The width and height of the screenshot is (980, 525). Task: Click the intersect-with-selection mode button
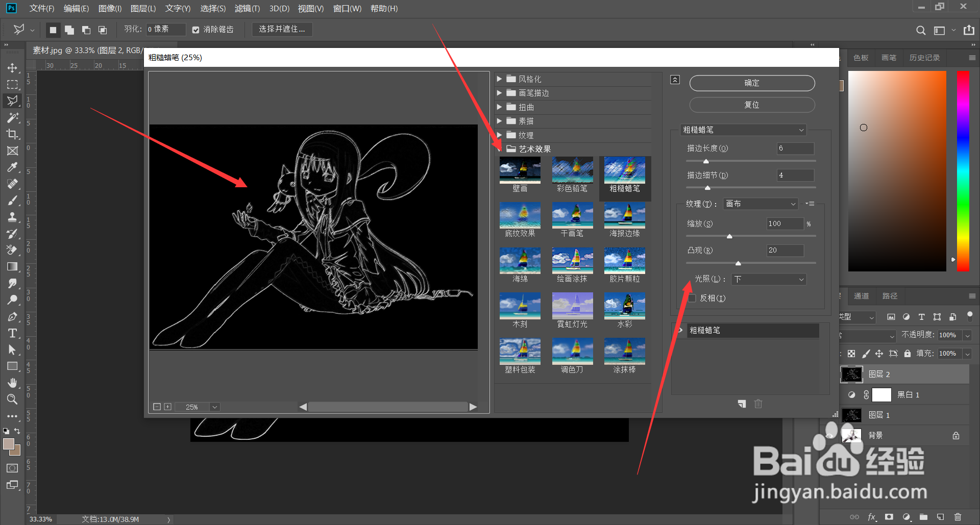coord(103,30)
